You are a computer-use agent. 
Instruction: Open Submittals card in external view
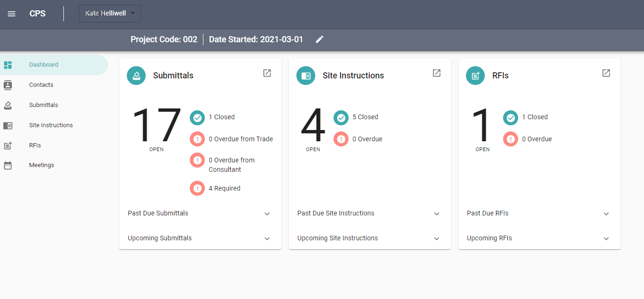(267, 73)
